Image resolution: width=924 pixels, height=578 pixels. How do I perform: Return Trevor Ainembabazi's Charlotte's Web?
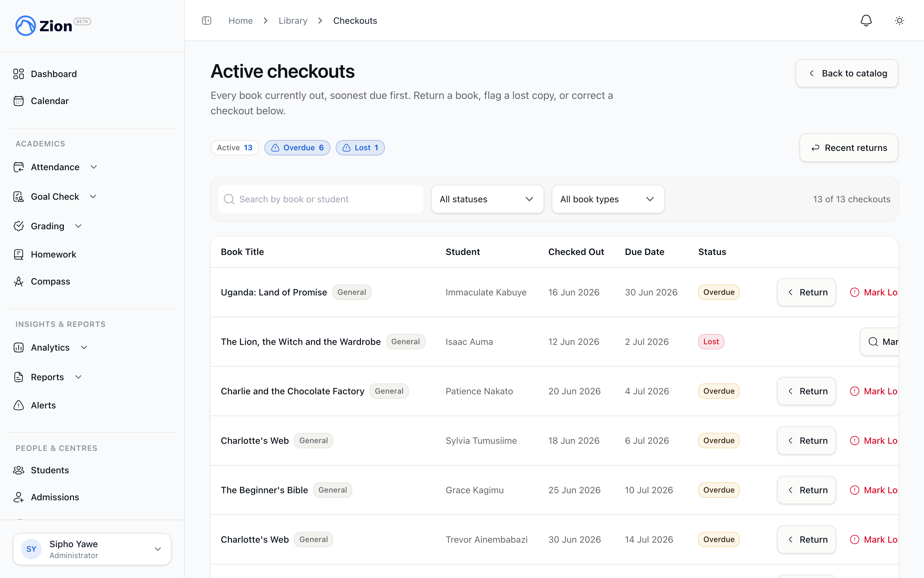(x=806, y=539)
